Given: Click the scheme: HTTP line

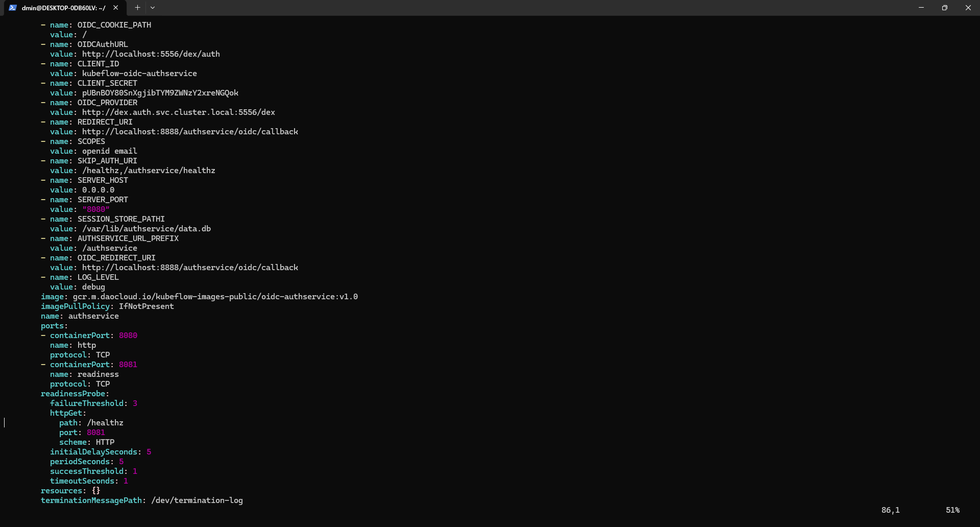Looking at the screenshot, I should click(87, 442).
